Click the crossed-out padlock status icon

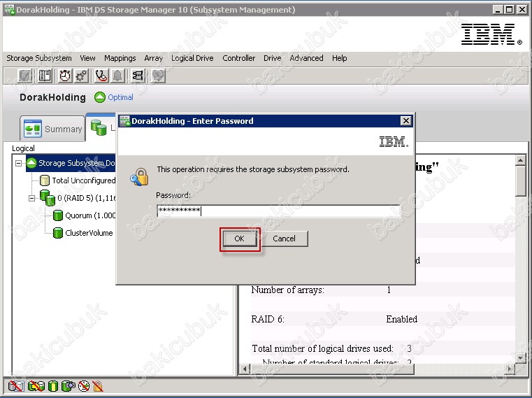click(x=98, y=386)
